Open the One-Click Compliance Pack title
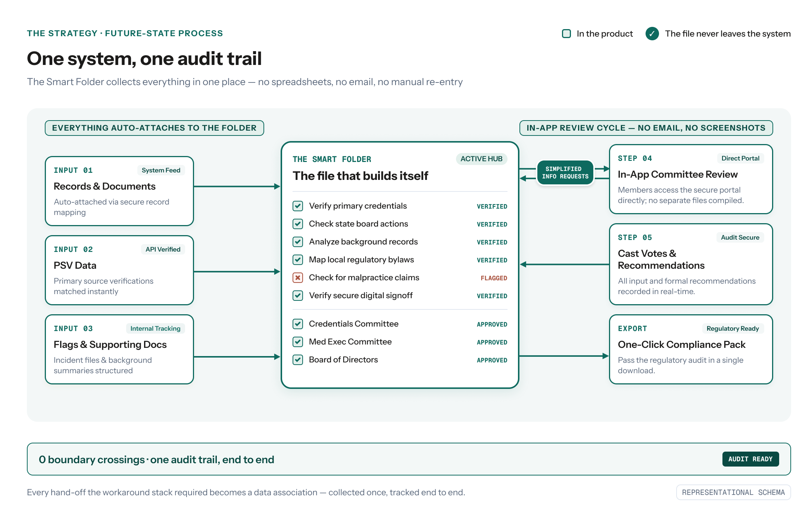The width and height of the screenshot is (812, 527). click(x=682, y=344)
